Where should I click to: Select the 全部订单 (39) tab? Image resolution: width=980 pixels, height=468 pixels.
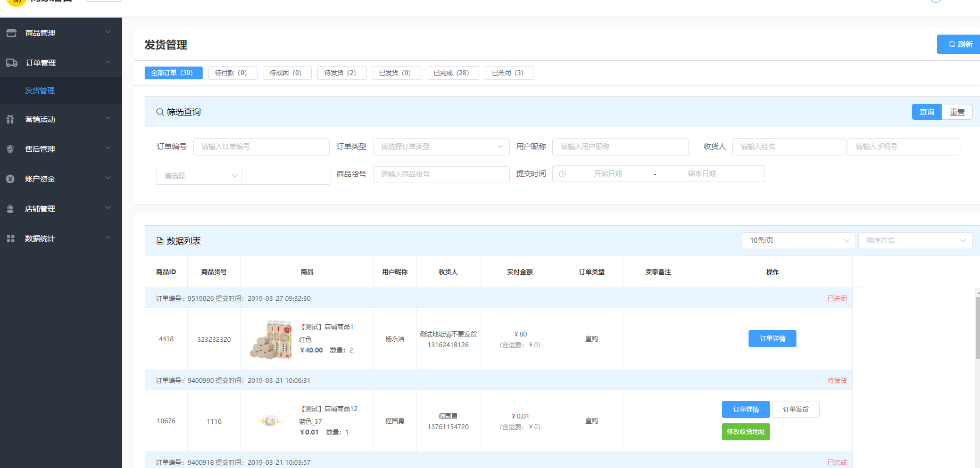[x=173, y=73]
